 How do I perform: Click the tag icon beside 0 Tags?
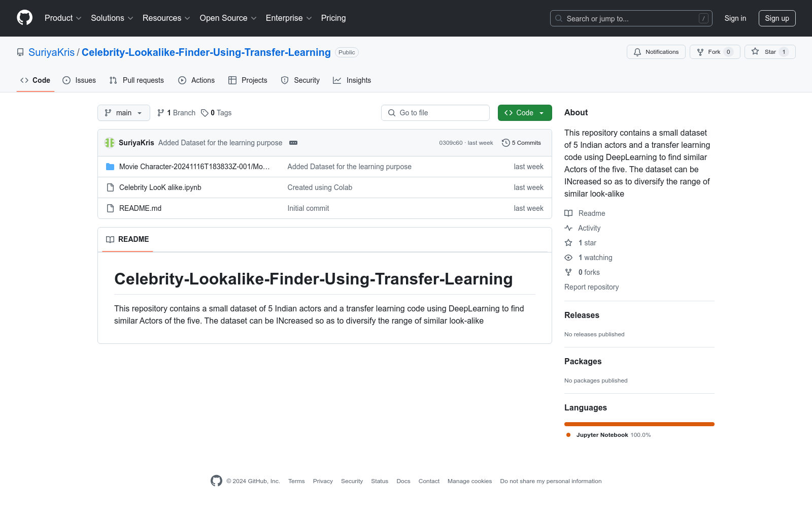pyautogui.click(x=205, y=113)
